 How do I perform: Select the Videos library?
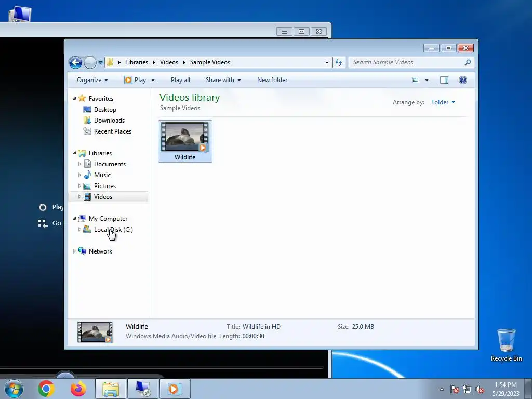pos(103,197)
